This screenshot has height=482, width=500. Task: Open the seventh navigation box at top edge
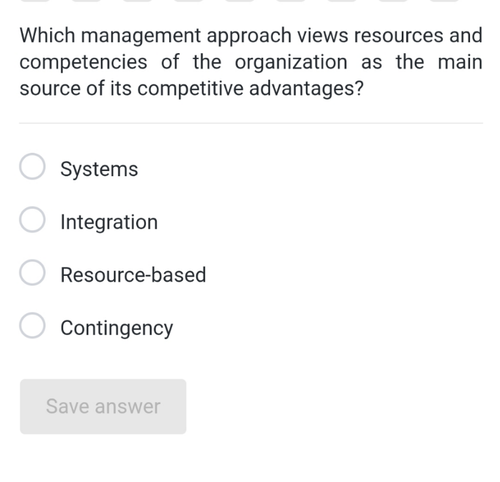click(x=342, y=1)
